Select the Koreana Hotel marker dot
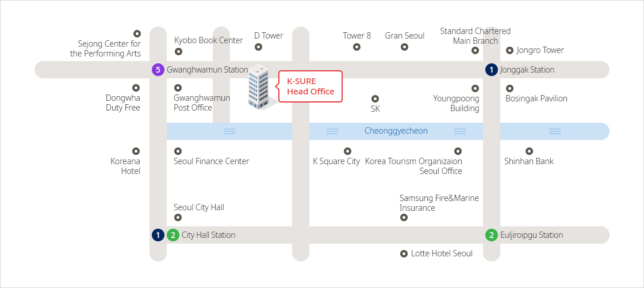 pos(136,151)
